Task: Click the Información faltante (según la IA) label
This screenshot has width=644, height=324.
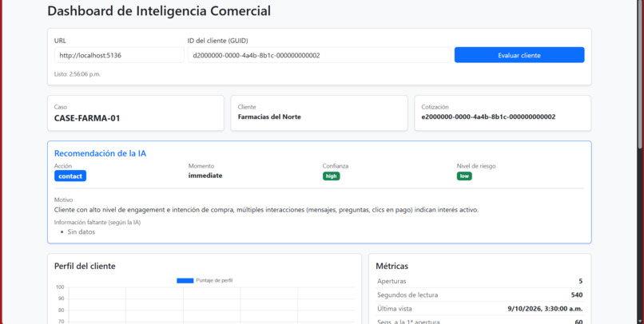Action: coord(97,223)
